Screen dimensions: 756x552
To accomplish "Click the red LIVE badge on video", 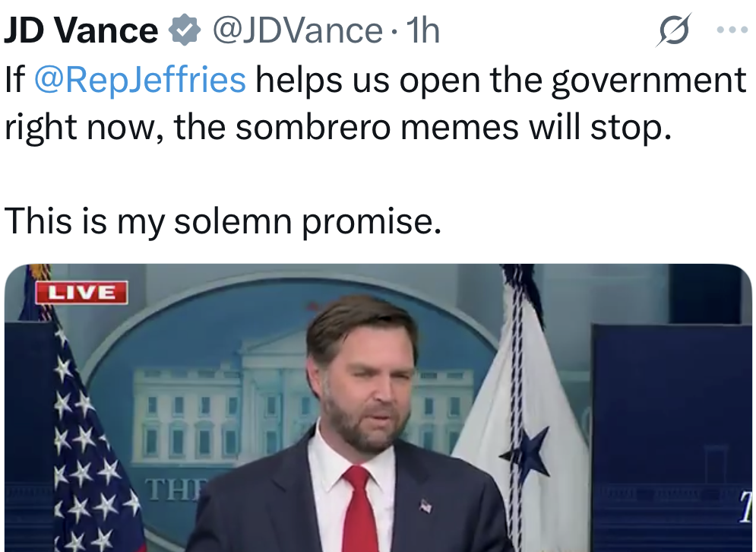I will 81,292.
